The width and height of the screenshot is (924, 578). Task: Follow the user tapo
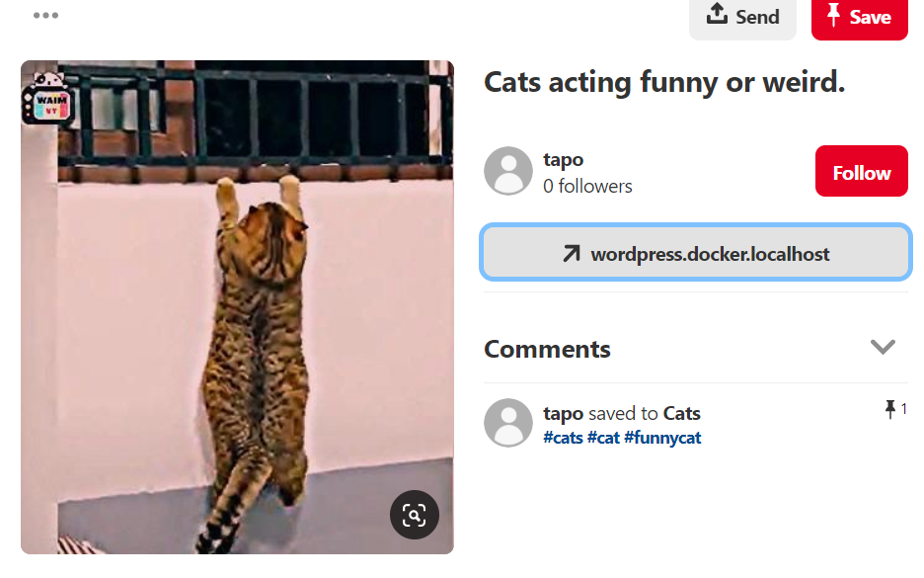(x=861, y=171)
